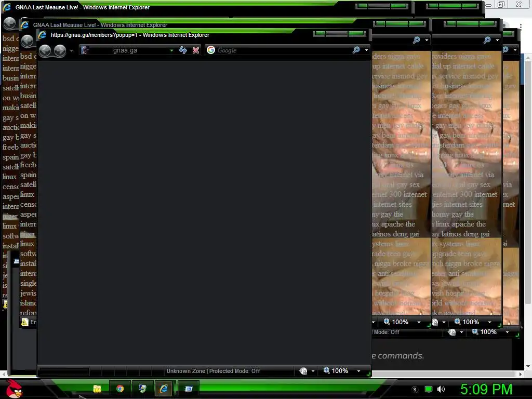Go back in the second IE window
The height and width of the screenshot is (399, 532).
27,41
